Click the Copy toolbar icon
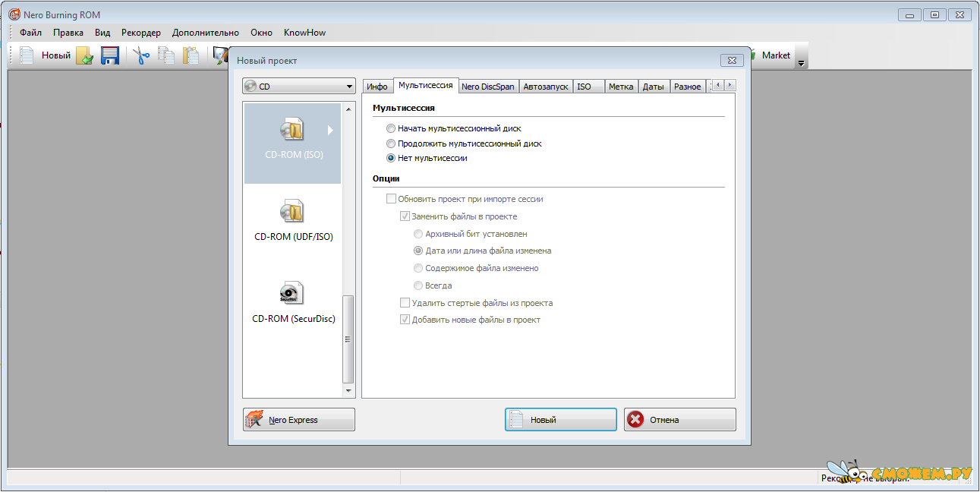The image size is (980, 492). coord(166,55)
